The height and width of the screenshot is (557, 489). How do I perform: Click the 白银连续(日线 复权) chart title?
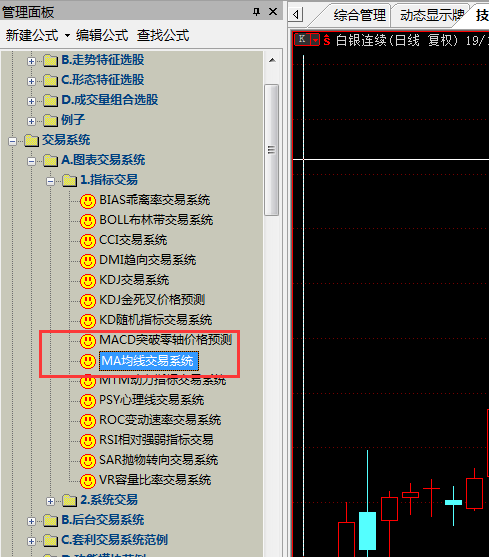coord(397,40)
